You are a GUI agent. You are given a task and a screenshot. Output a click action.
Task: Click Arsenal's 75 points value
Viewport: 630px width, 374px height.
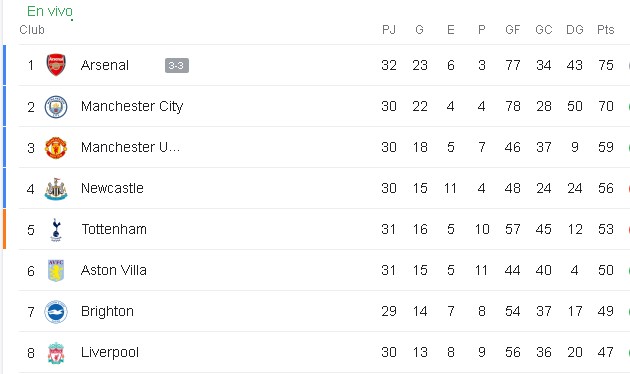(x=605, y=65)
